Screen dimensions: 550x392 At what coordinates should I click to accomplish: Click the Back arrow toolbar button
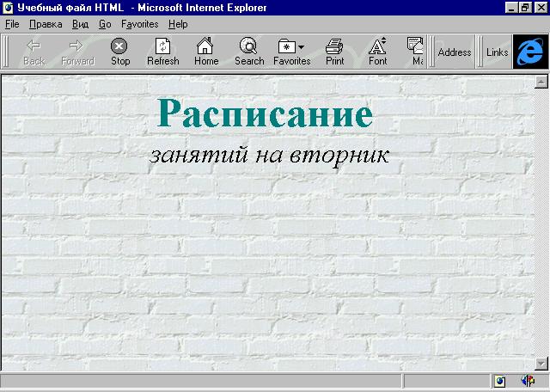point(34,52)
